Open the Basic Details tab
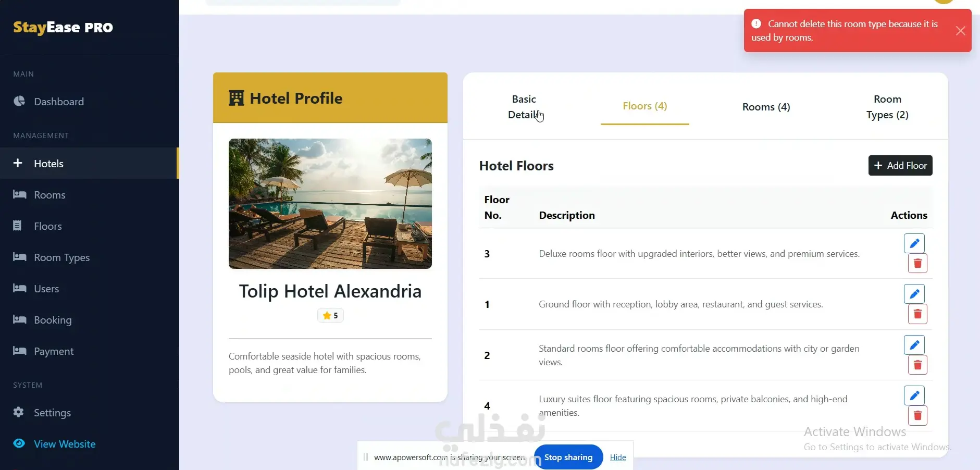The image size is (980, 470). (x=524, y=107)
